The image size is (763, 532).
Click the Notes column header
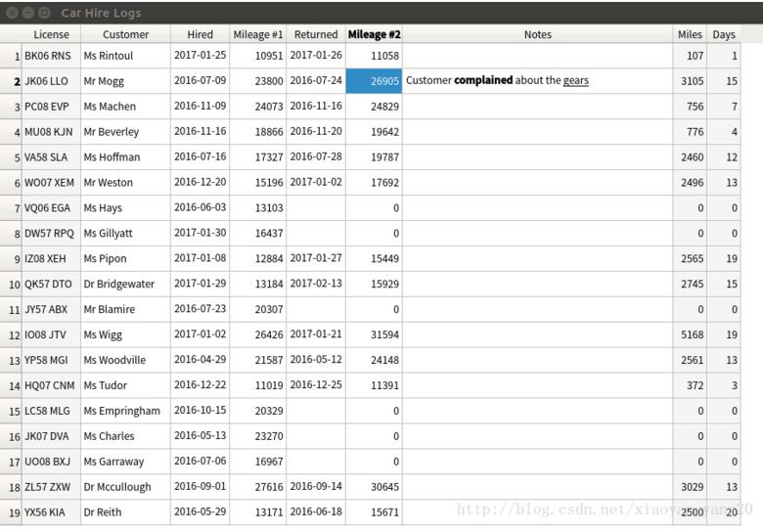[x=538, y=34]
